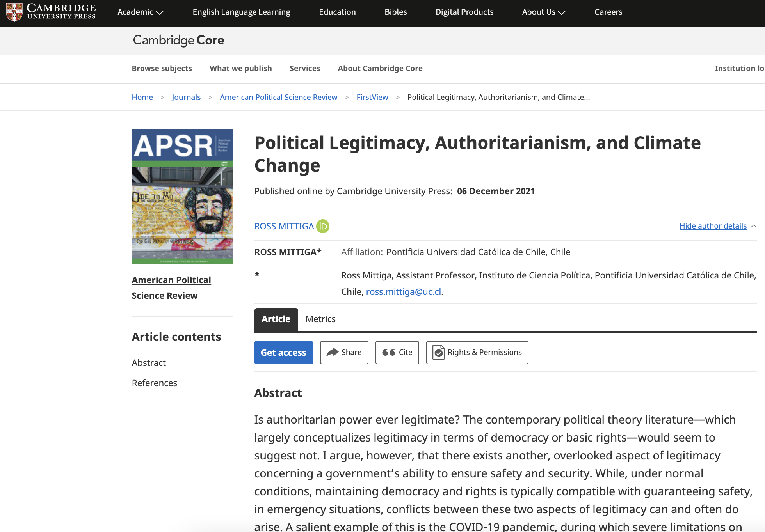Open American Political Science Review breadcrumb

(x=278, y=97)
